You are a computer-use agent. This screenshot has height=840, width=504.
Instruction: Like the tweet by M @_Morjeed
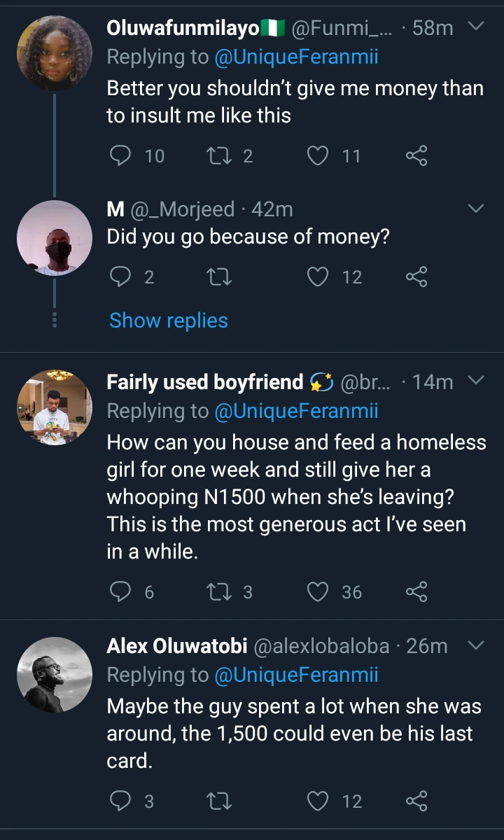point(318,277)
